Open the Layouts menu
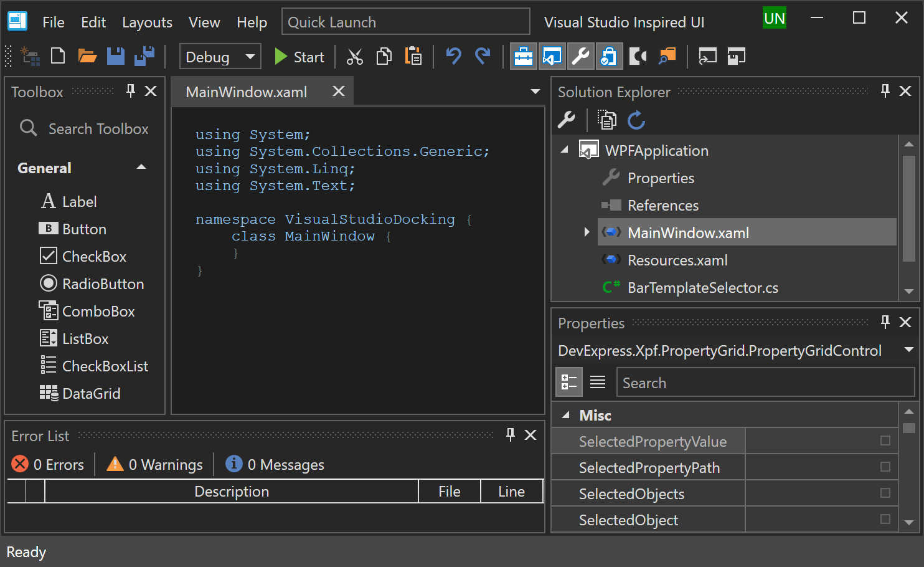 pos(147,22)
